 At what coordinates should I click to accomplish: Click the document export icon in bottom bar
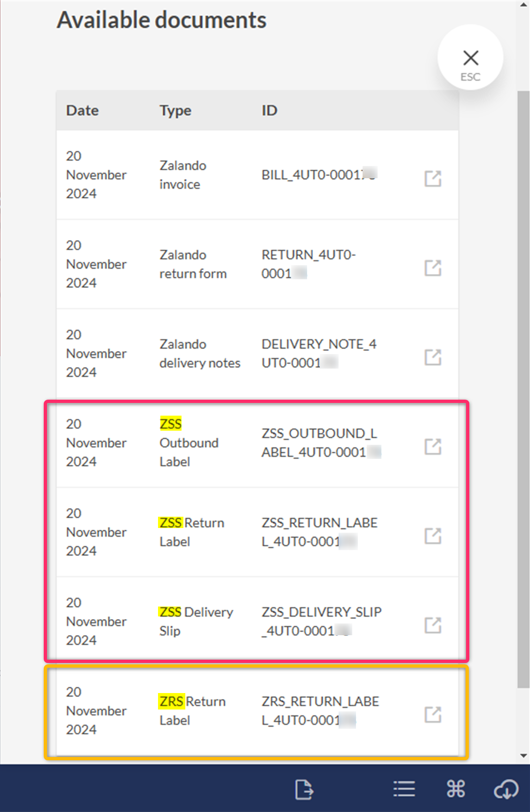click(x=304, y=789)
